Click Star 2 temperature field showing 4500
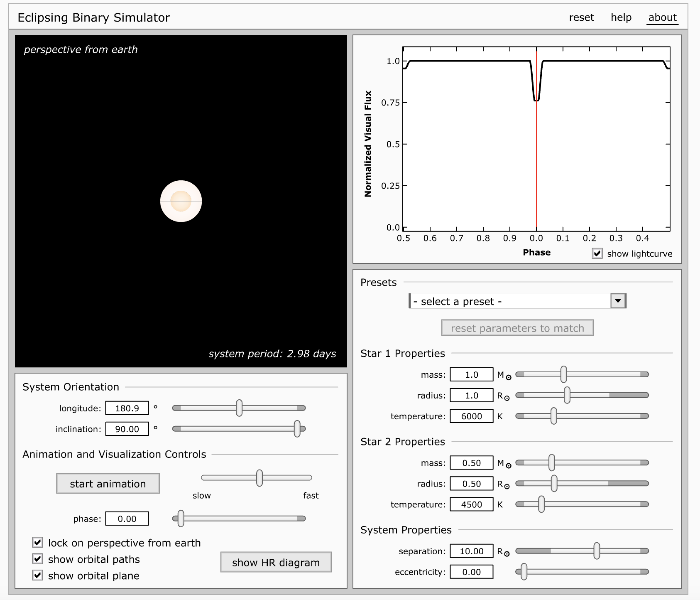This screenshot has width=700, height=600. coord(472,504)
